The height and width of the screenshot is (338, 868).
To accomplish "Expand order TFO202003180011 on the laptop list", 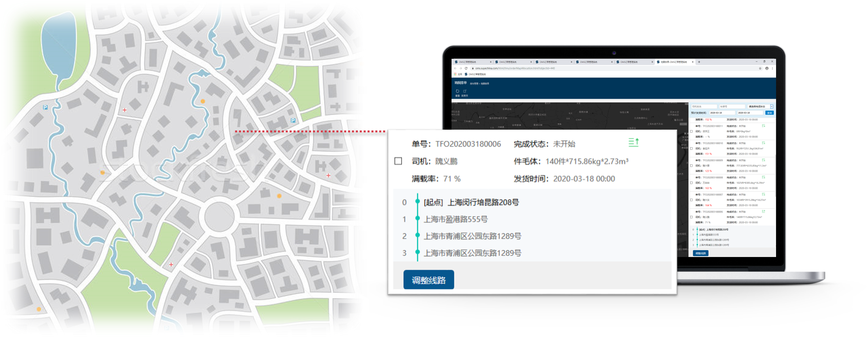I will [x=764, y=126].
